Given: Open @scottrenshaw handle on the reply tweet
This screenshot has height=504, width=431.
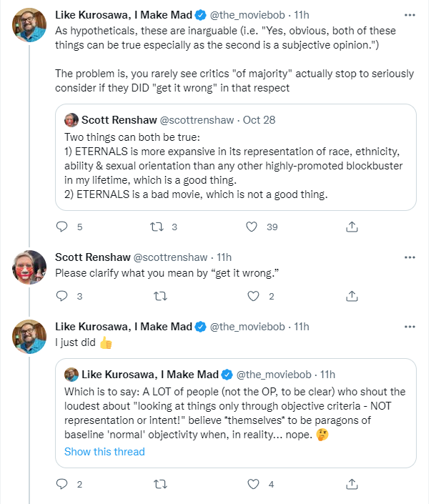Looking at the screenshot, I should pyautogui.click(x=170, y=257).
